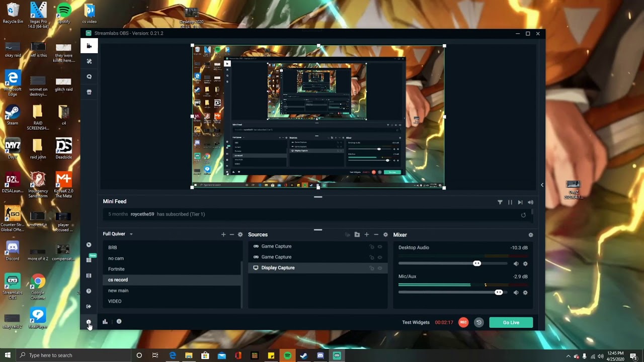The width and height of the screenshot is (644, 362).
Task: Adjust the Desktop Audio volume slider
Action: click(x=453, y=263)
